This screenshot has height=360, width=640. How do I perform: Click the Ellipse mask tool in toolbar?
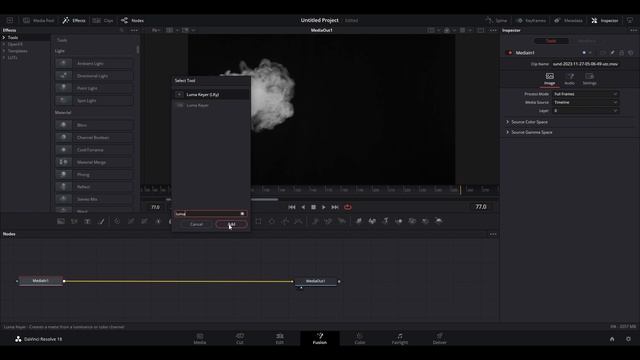(272, 221)
